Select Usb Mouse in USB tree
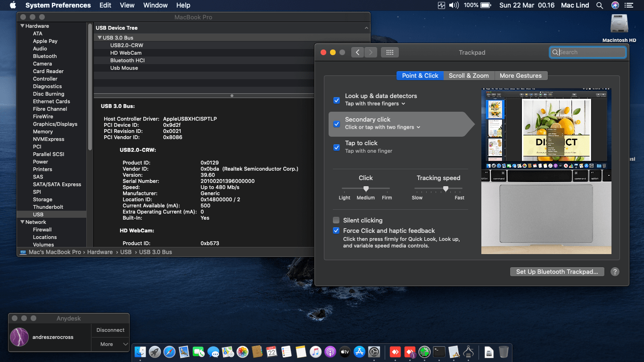 [x=124, y=68]
